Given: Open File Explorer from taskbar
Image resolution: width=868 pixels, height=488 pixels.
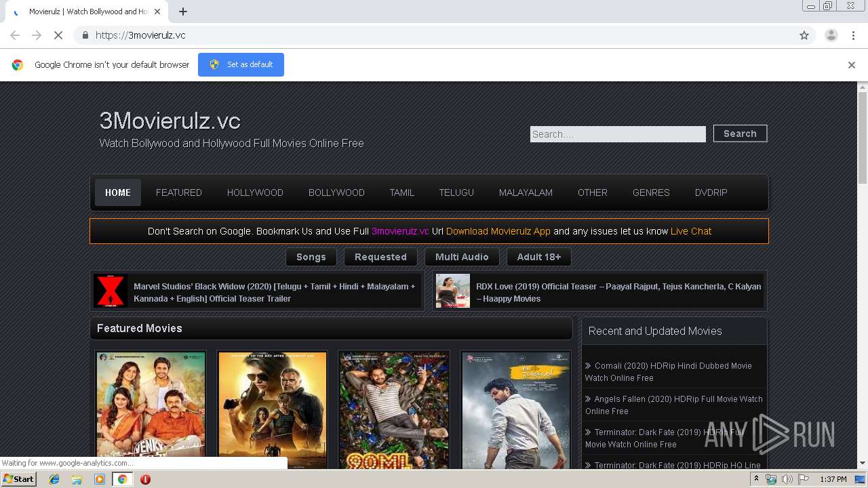Looking at the screenshot, I should click(77, 479).
